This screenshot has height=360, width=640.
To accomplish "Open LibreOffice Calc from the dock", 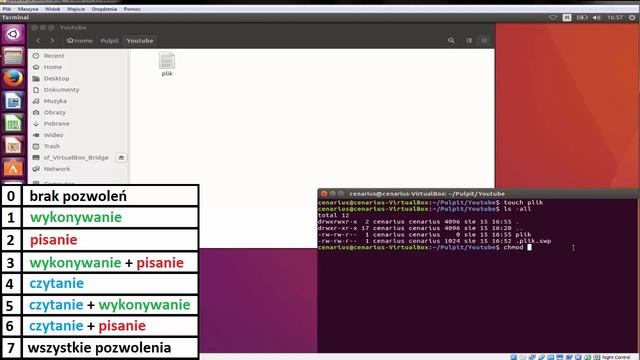I will click(x=13, y=123).
